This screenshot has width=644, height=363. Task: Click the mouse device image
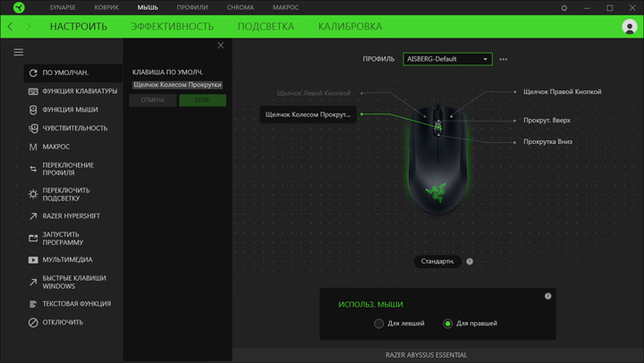[437, 160]
